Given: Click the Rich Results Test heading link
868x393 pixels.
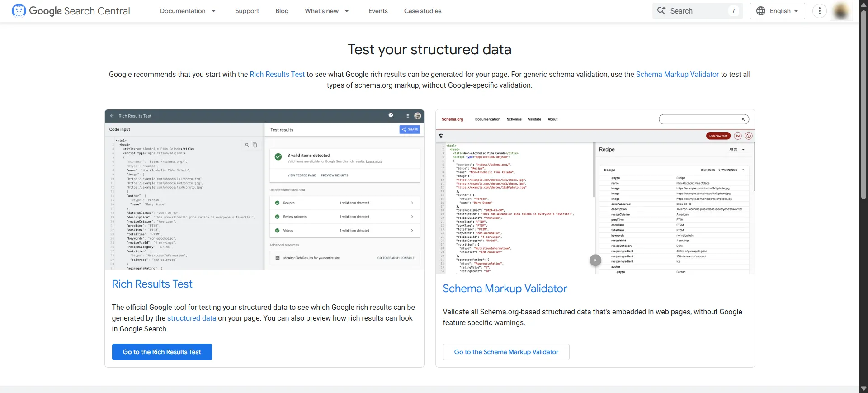Looking at the screenshot, I should pos(152,284).
